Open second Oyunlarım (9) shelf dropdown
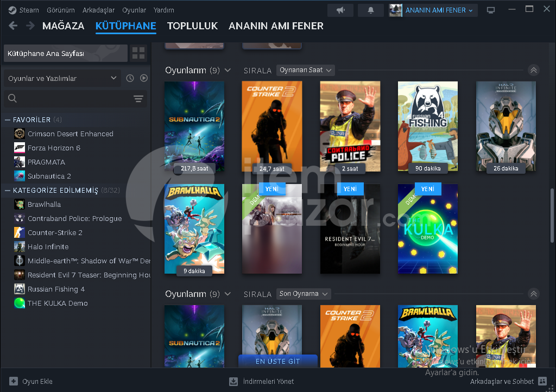 click(x=228, y=294)
